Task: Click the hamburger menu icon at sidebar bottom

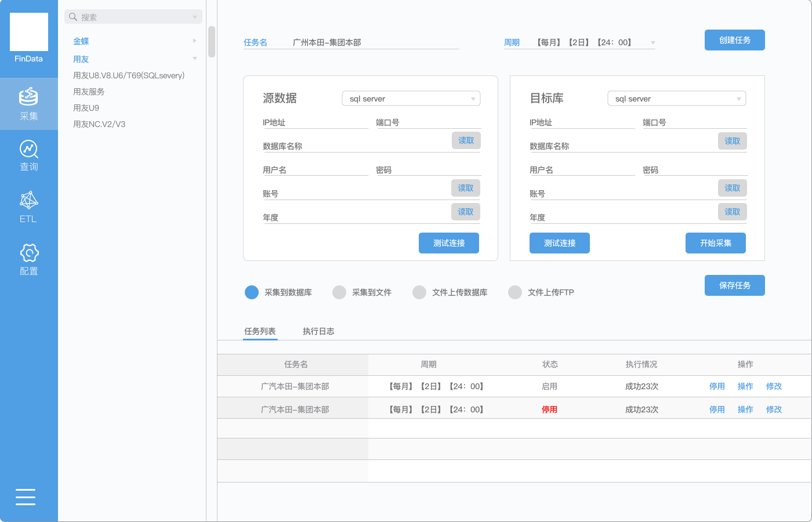Action: [26, 497]
